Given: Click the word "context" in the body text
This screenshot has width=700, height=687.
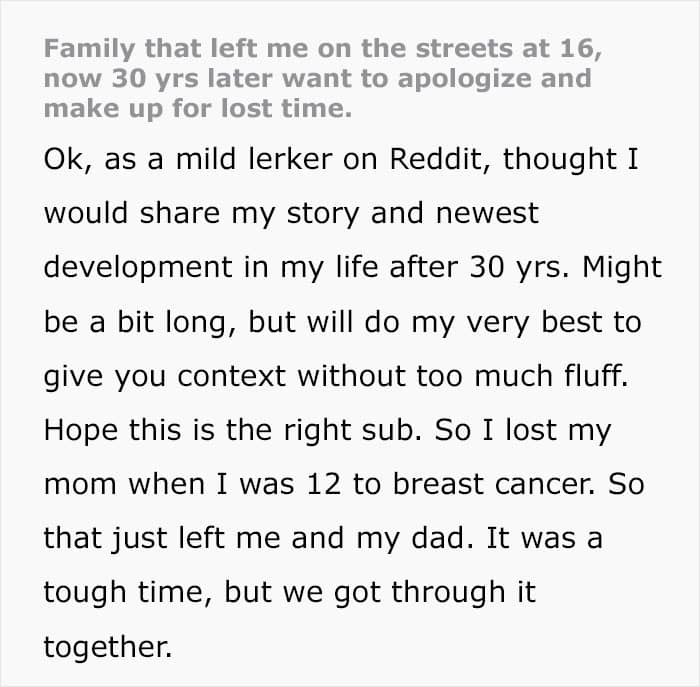Looking at the screenshot, I should [231, 376].
